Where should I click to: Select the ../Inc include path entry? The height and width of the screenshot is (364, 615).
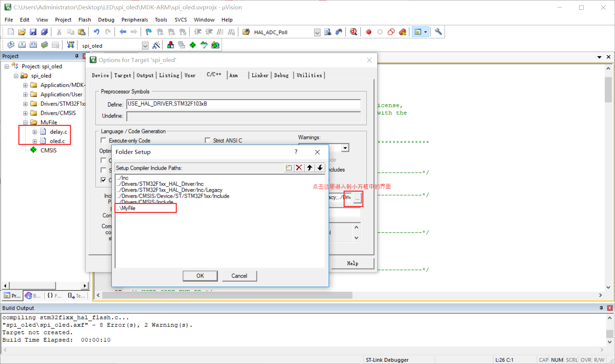point(123,178)
